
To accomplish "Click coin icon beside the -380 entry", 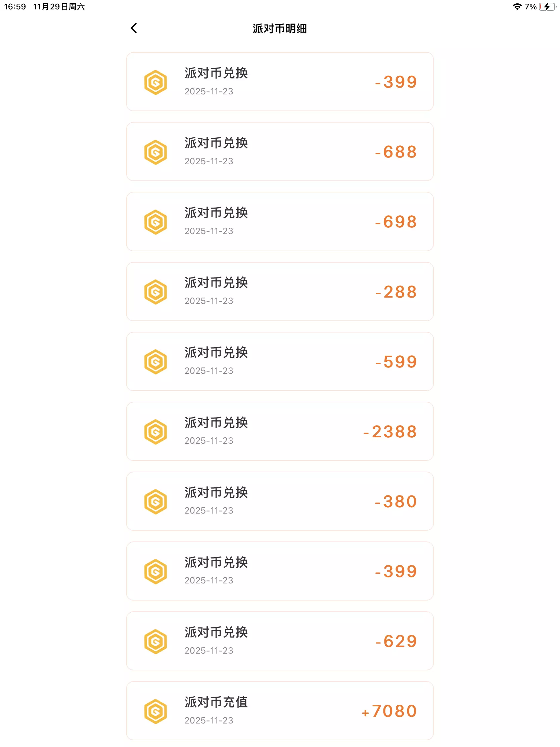I will (x=156, y=502).
